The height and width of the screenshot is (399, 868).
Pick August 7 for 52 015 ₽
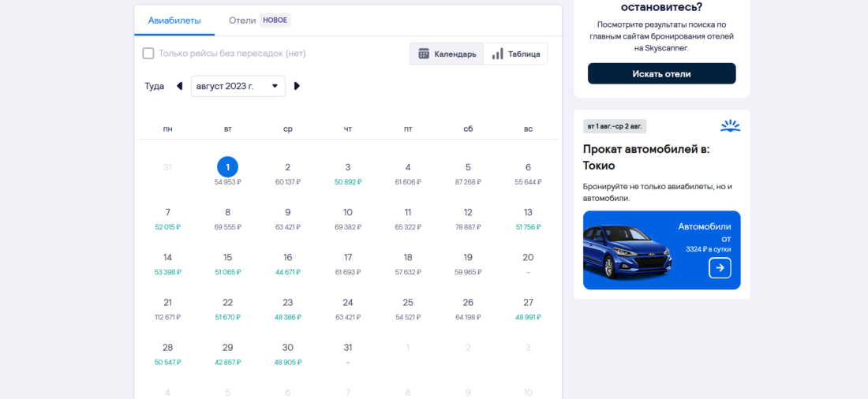click(x=168, y=218)
